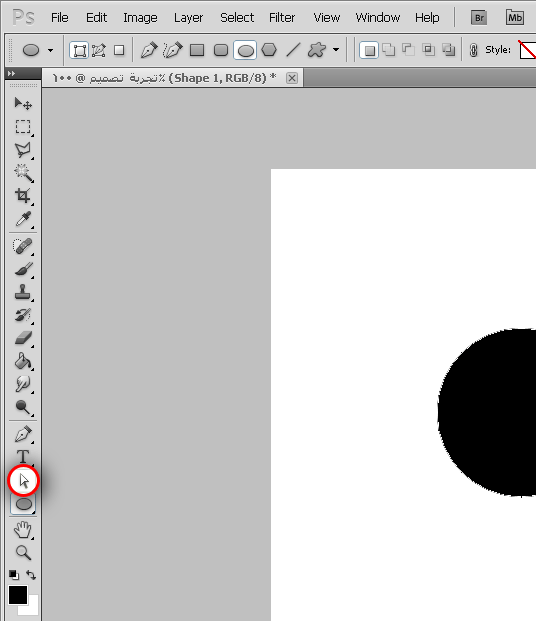Select the Clone Stamp tool
This screenshot has height=621, width=536.
23,292
